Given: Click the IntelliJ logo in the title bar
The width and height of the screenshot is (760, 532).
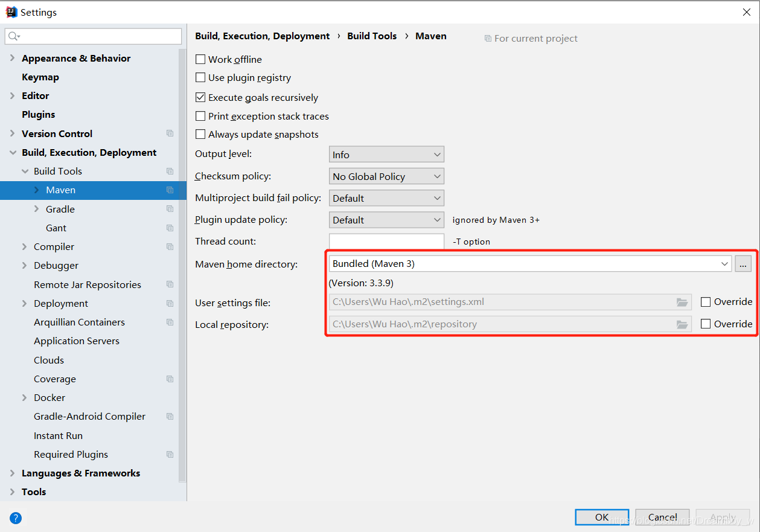Looking at the screenshot, I should [x=11, y=12].
